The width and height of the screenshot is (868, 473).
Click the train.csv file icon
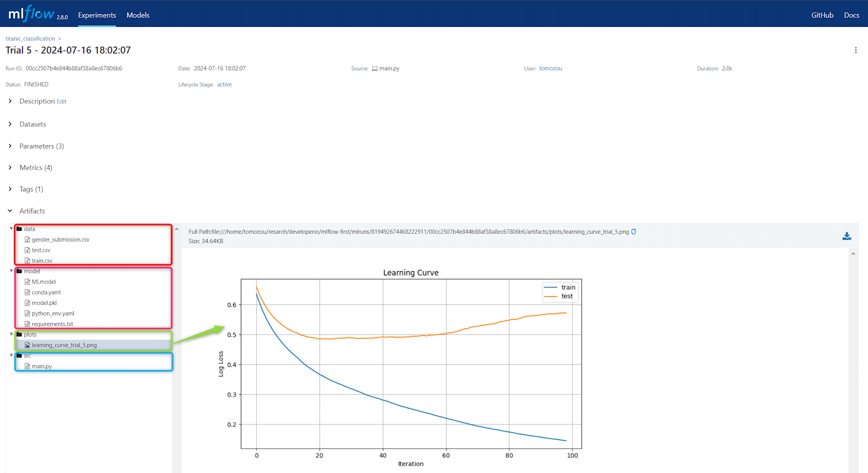click(x=27, y=261)
